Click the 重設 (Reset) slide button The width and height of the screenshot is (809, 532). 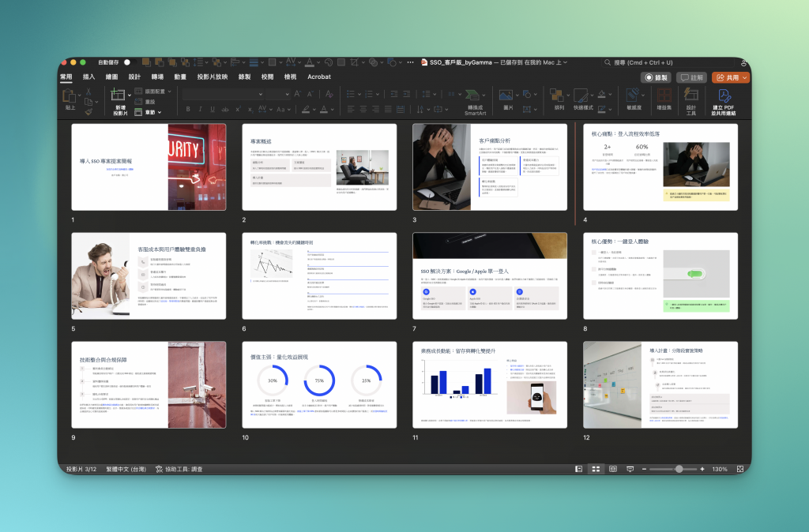(x=145, y=102)
